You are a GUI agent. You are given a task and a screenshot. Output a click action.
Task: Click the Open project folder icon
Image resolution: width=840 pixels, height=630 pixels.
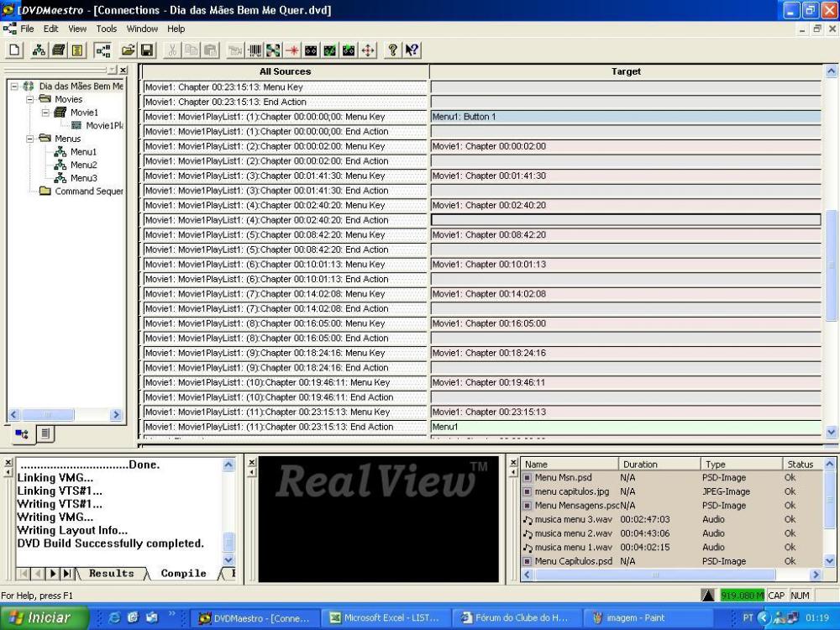(x=129, y=50)
